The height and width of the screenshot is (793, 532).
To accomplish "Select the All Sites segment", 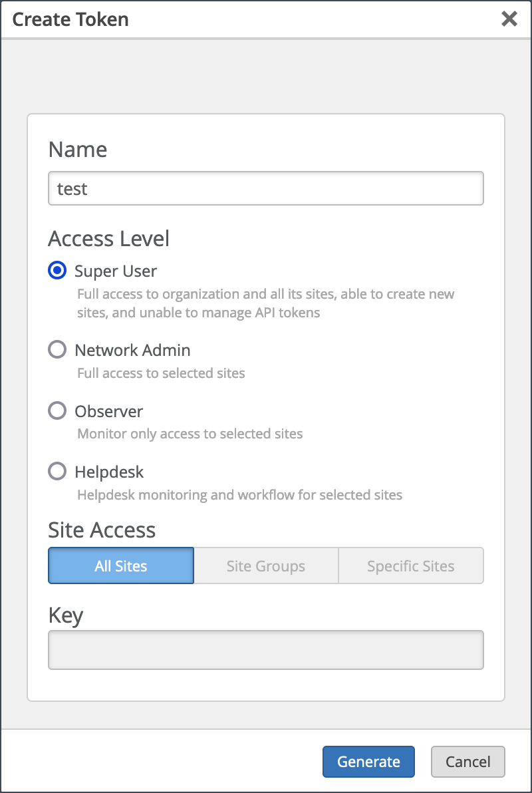I will click(121, 566).
